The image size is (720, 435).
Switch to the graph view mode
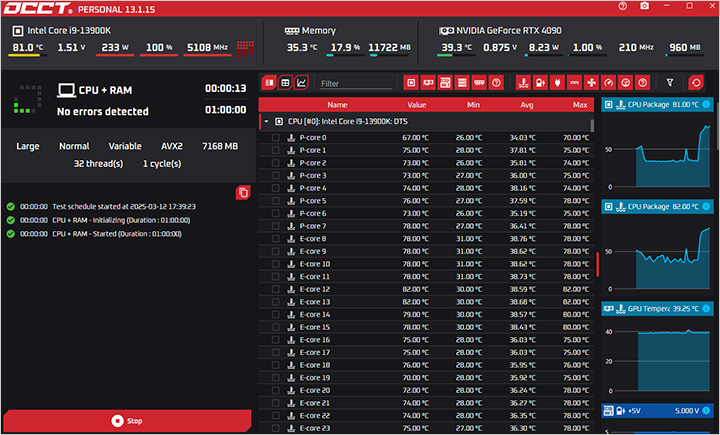pyautogui.click(x=301, y=83)
